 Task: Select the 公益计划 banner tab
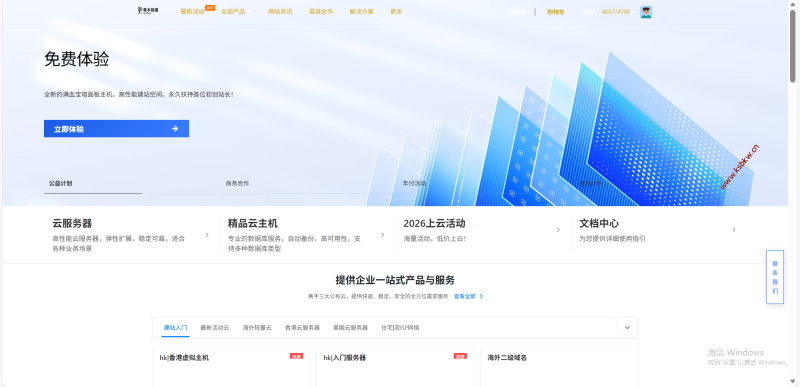(x=60, y=183)
